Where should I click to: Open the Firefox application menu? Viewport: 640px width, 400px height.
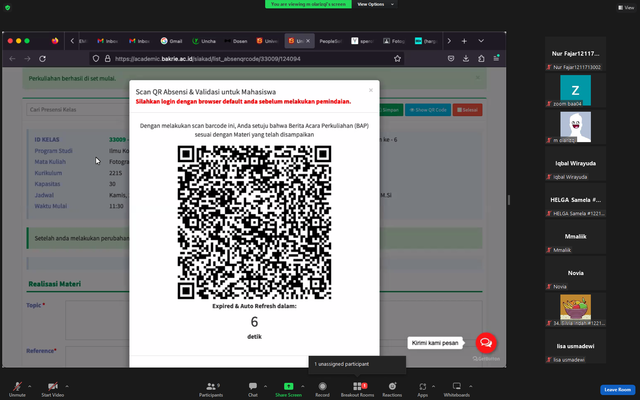[496, 58]
